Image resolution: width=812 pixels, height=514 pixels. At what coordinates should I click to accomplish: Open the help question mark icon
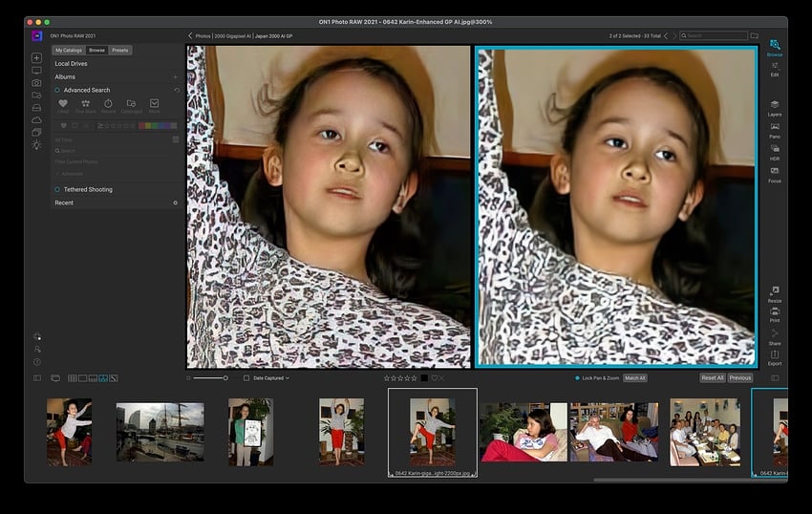[x=37, y=362]
